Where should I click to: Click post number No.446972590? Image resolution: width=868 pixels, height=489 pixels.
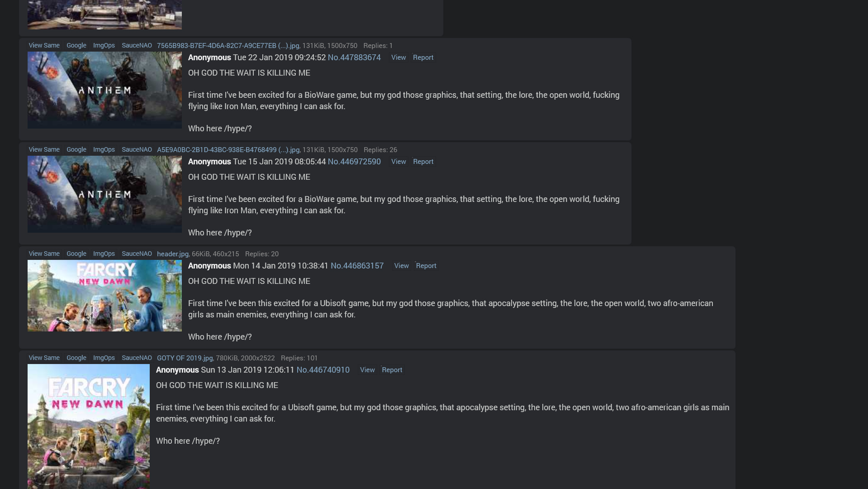coord(354,162)
